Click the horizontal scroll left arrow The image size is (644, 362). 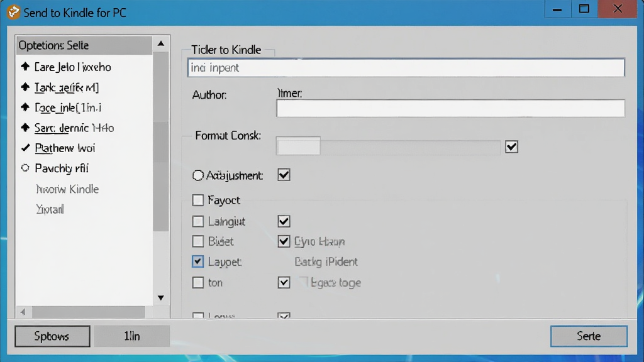[23, 312]
